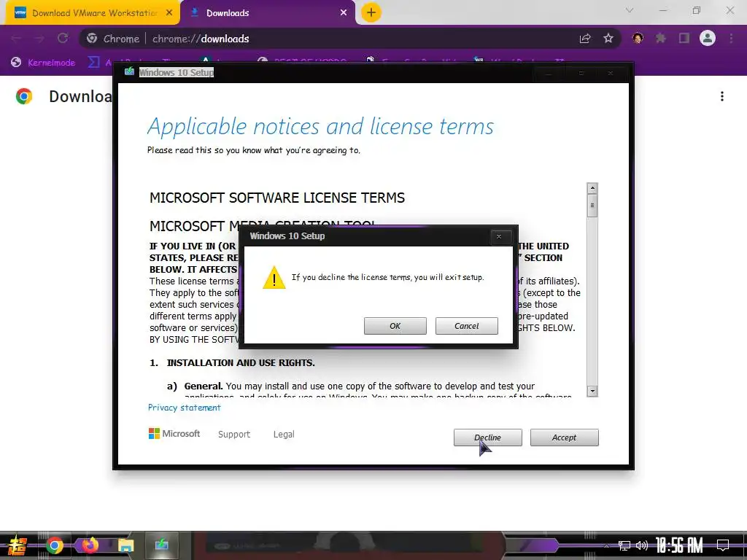This screenshot has height=560, width=747.
Task: Go back in Chrome
Action: pyautogui.click(x=16, y=39)
